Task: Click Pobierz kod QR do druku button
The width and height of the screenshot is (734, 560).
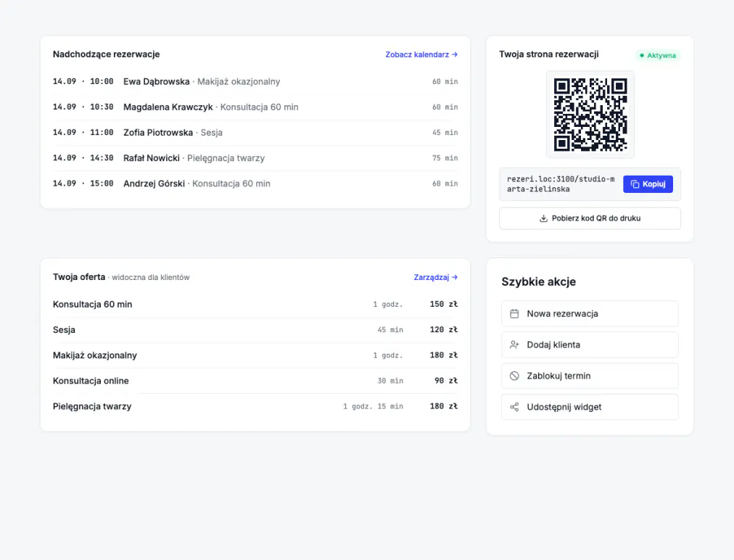Action: pos(590,218)
